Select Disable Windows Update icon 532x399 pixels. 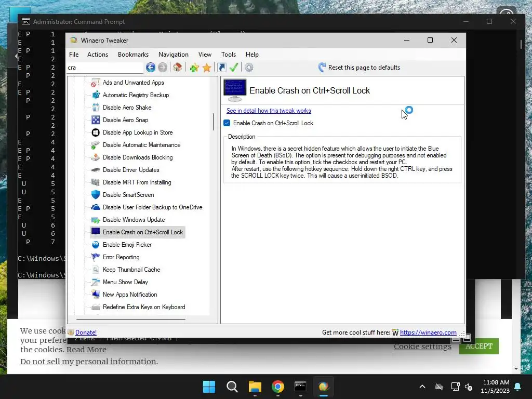tap(96, 220)
